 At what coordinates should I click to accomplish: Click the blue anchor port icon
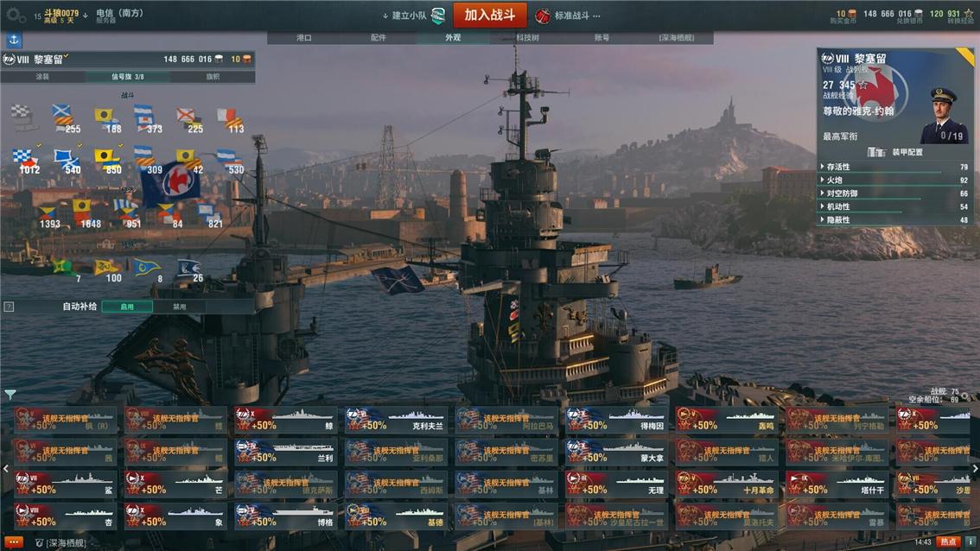click(14, 40)
